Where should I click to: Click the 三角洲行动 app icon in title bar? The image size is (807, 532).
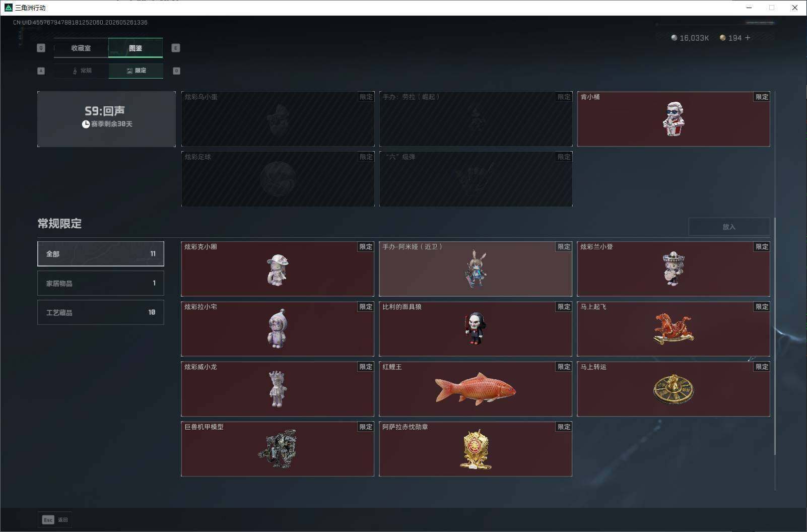click(x=8, y=8)
